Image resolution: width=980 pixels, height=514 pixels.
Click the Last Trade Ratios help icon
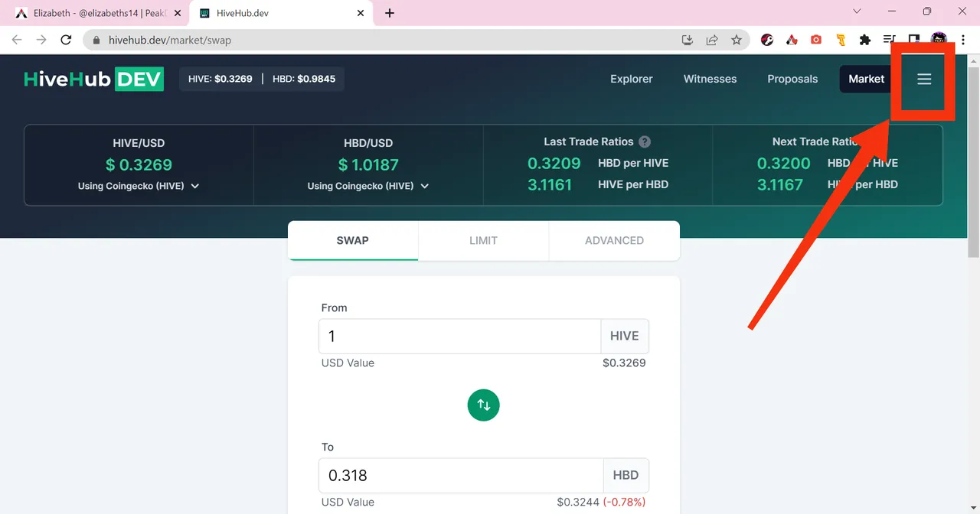(645, 142)
